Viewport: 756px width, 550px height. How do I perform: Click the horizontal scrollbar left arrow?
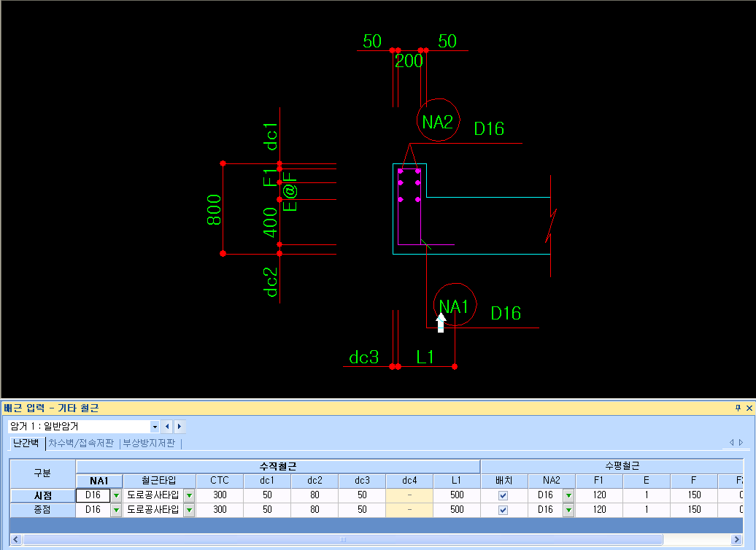coord(16,539)
